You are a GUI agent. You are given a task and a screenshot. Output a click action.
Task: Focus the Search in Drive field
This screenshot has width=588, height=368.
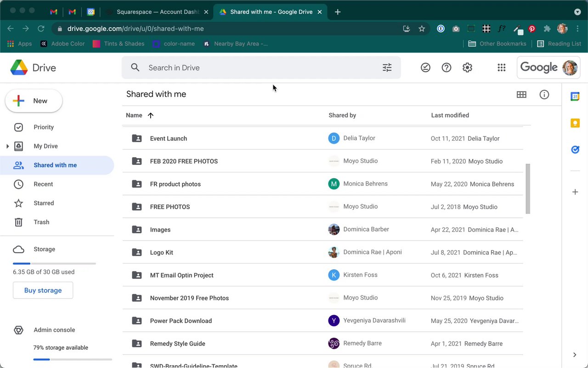click(261, 68)
